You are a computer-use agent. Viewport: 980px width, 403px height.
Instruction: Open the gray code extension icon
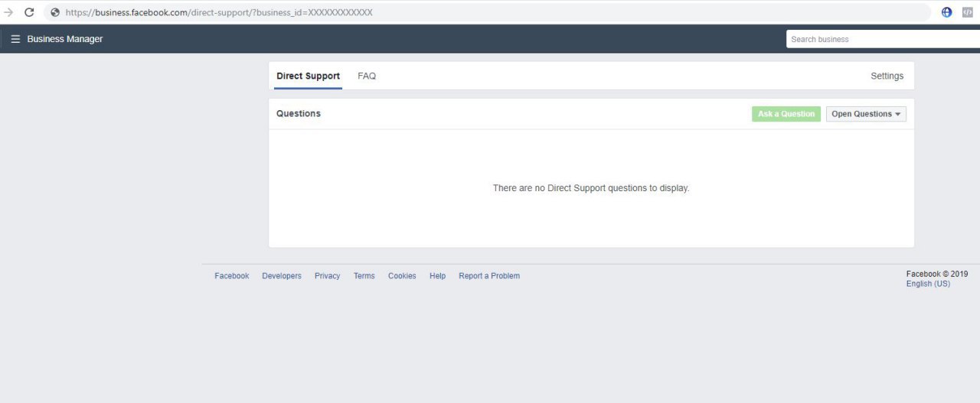968,12
